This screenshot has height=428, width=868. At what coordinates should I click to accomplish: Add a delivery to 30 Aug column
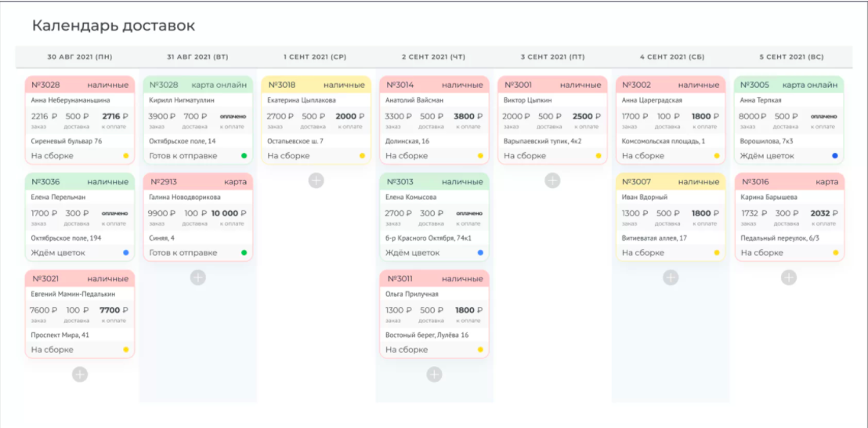80,375
